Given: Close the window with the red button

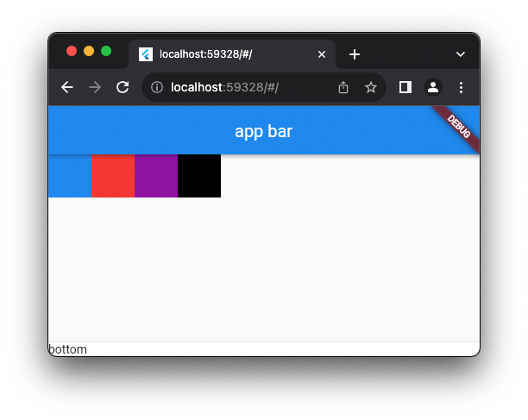Looking at the screenshot, I should [x=72, y=51].
